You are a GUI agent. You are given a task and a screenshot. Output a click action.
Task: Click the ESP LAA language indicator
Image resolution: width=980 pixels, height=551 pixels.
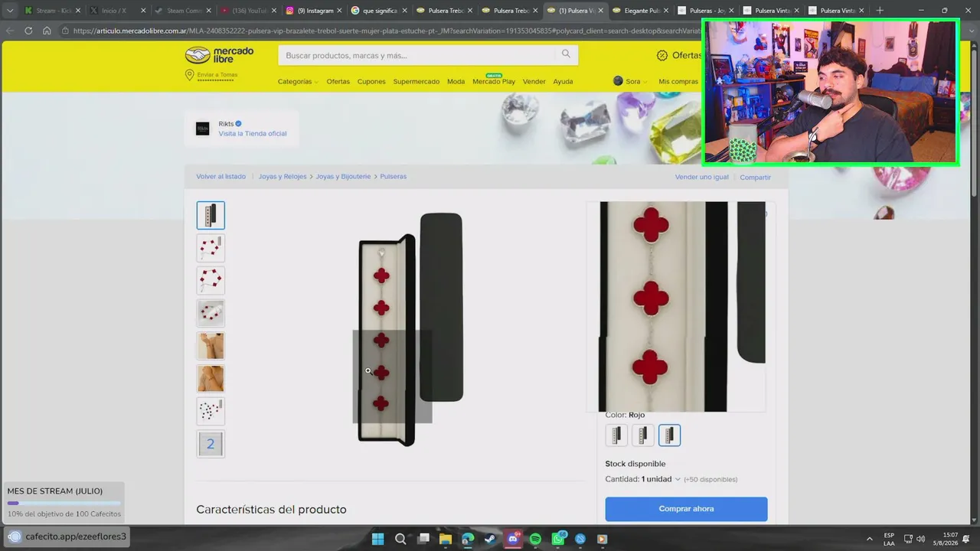point(889,539)
